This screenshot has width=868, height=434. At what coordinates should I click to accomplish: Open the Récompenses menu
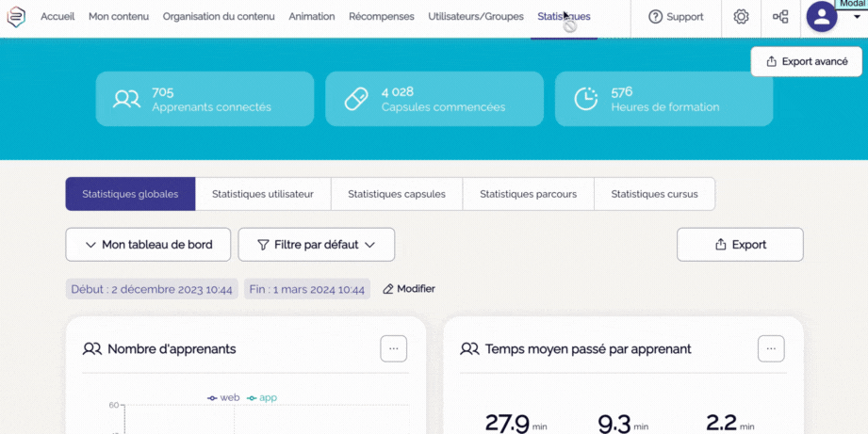point(381,17)
